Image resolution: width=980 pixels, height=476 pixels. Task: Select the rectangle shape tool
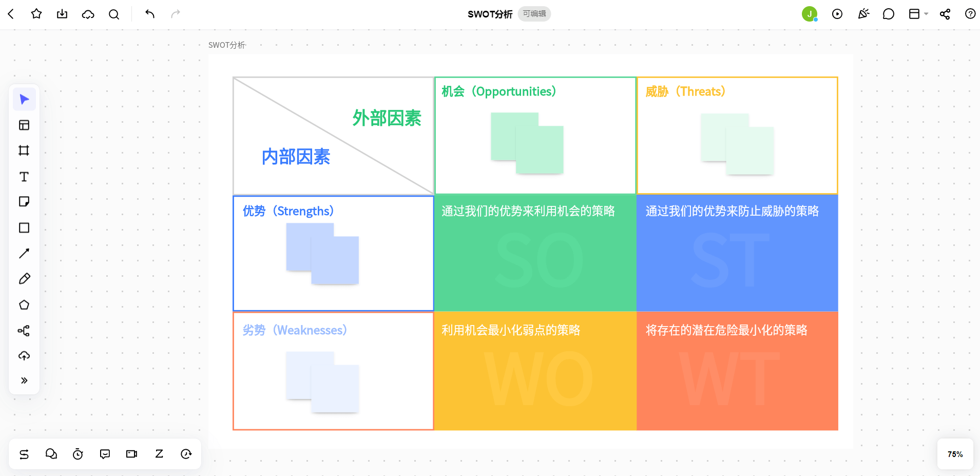(x=24, y=227)
